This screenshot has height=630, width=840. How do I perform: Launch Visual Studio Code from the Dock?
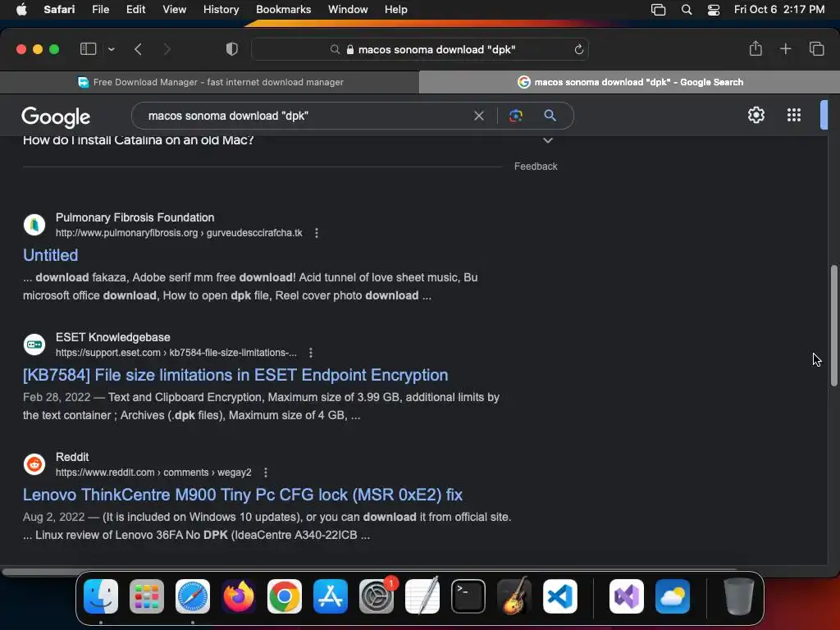[x=559, y=596]
